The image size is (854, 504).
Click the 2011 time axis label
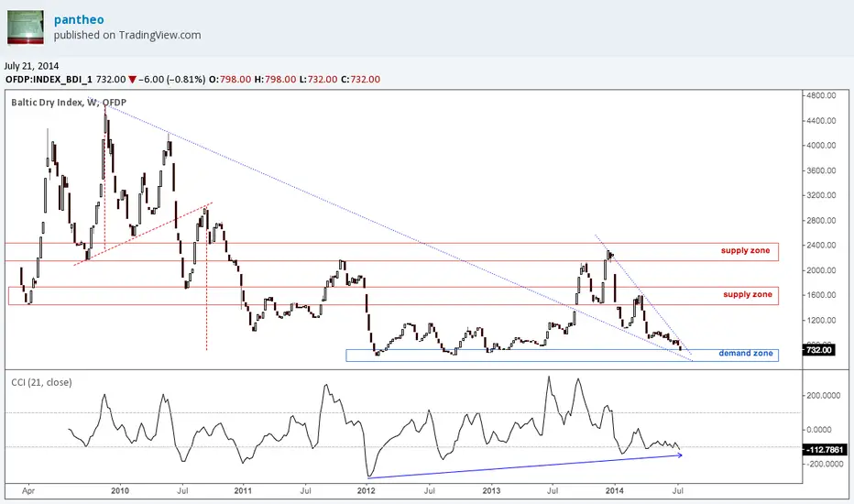point(243,491)
